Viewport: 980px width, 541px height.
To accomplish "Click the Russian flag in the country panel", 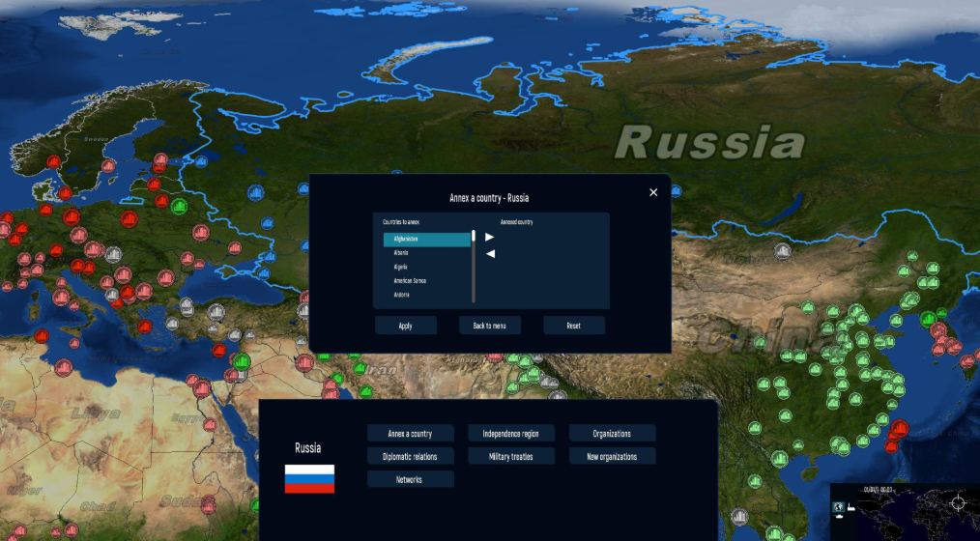I will click(x=309, y=478).
